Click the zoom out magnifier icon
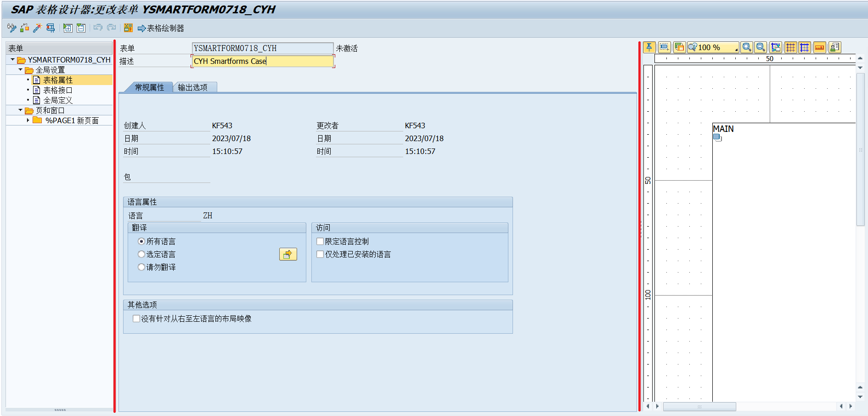The width and height of the screenshot is (868, 416). (x=761, y=47)
